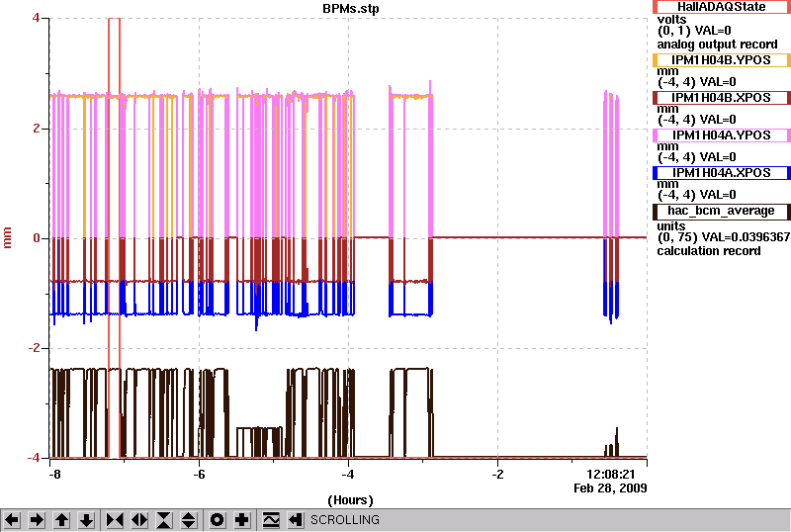The height and width of the screenshot is (532, 791).
Task: Click the Feb 28, 2009 date label
Action: pyautogui.click(x=610, y=488)
